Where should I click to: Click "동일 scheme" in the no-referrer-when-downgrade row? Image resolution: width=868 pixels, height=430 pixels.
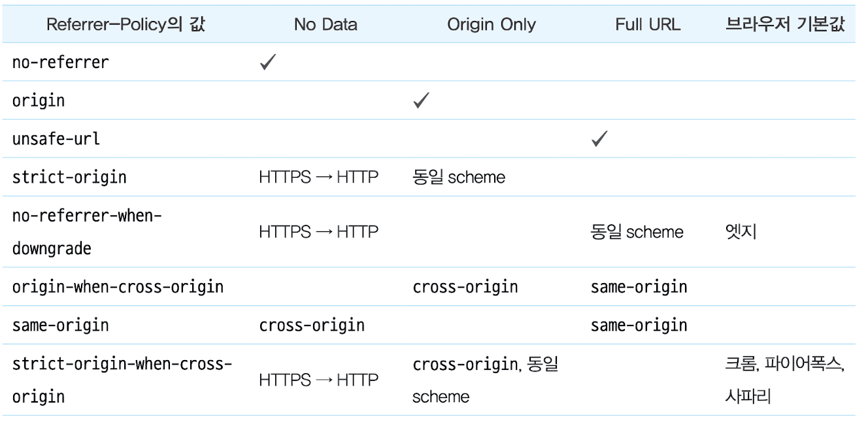point(637,232)
